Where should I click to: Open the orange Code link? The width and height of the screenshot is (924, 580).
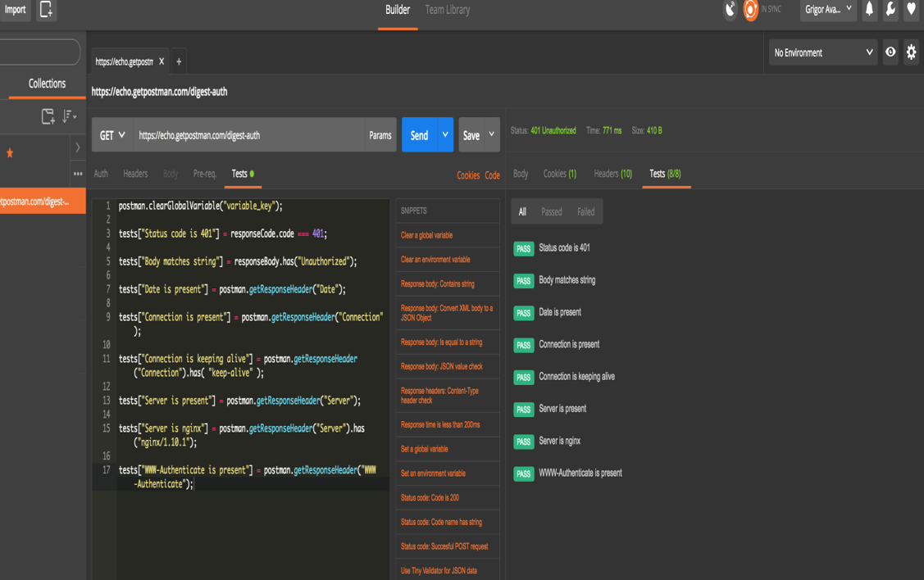(492, 175)
